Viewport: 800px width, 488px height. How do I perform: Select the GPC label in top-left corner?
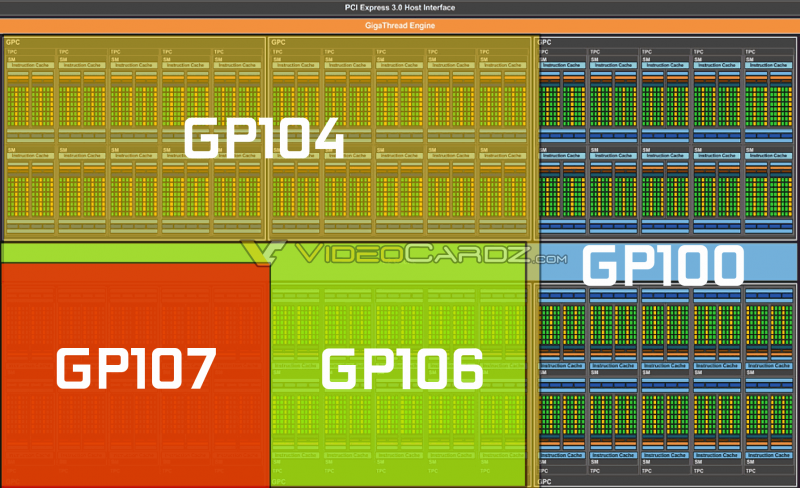pyautogui.click(x=12, y=42)
